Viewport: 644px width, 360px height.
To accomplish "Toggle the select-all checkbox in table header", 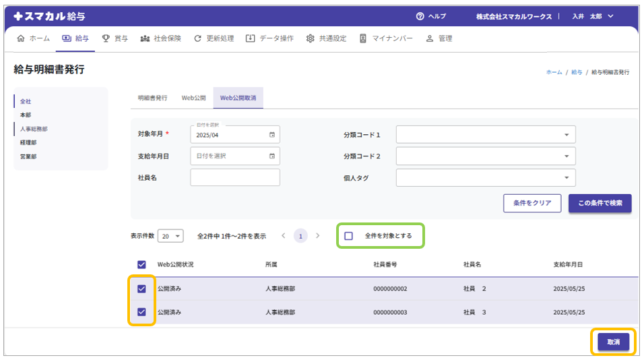I will tap(141, 264).
